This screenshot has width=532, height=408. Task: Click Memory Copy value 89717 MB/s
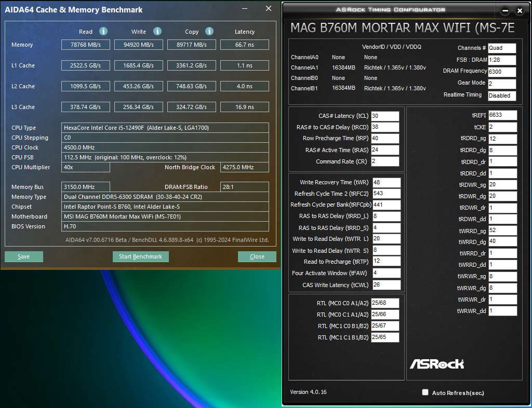[x=191, y=45]
